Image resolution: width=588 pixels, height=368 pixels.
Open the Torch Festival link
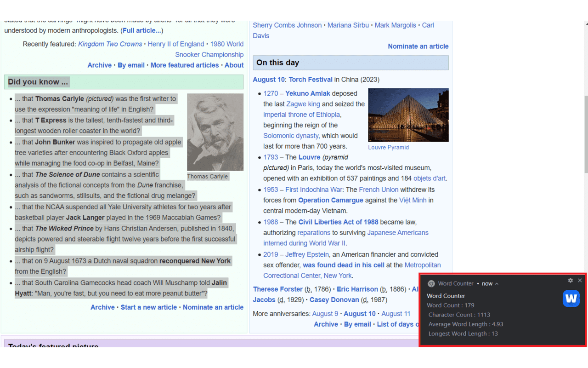tap(311, 80)
